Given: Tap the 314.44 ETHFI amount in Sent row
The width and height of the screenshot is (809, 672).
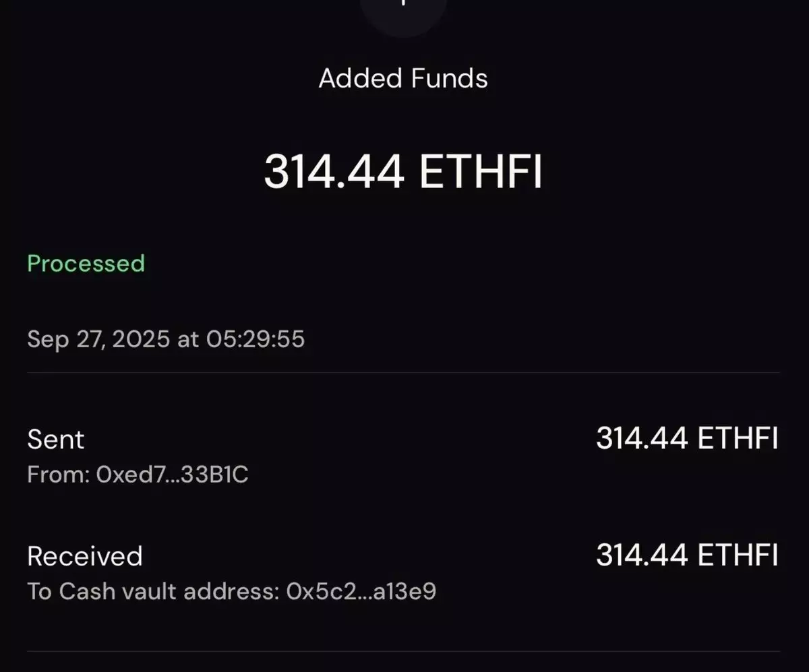Looking at the screenshot, I should pos(688,439).
